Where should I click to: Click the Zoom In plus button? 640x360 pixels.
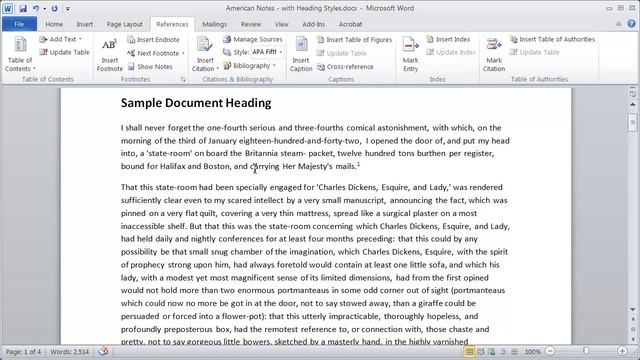coord(622,351)
